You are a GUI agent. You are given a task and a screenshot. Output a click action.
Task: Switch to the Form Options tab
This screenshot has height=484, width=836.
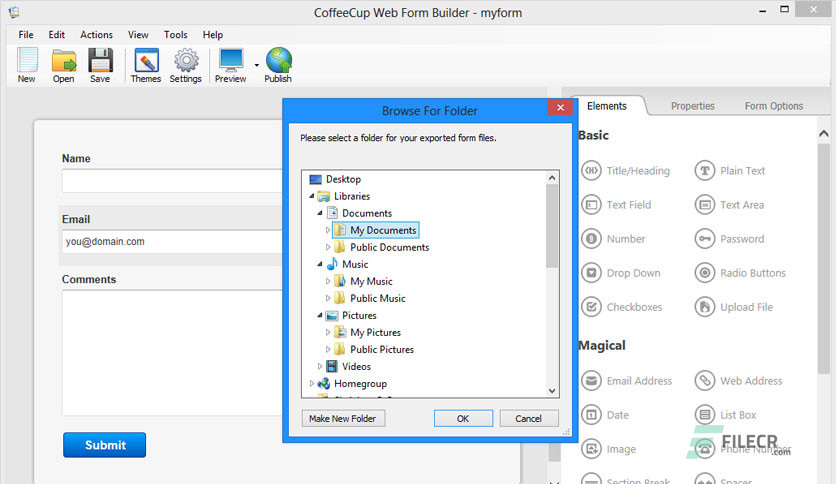pyautogui.click(x=774, y=106)
